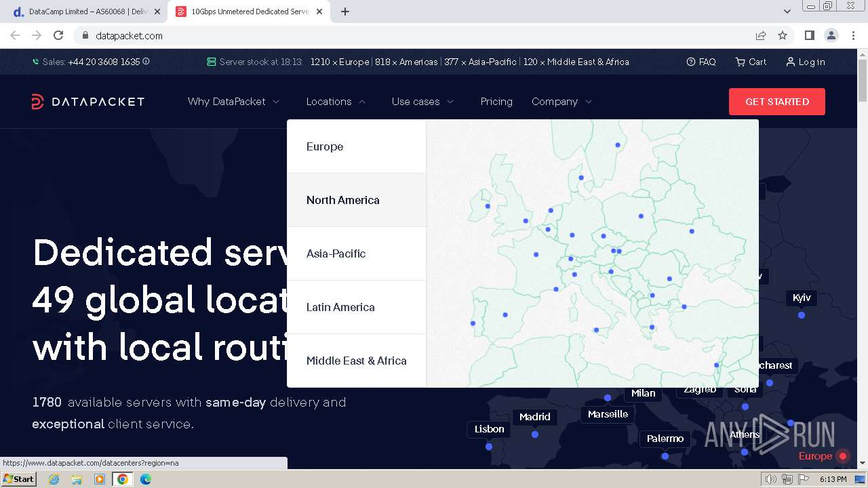Viewport: 868px width, 488px height.
Task: Click the volume speaker tray icon
Action: click(771, 479)
